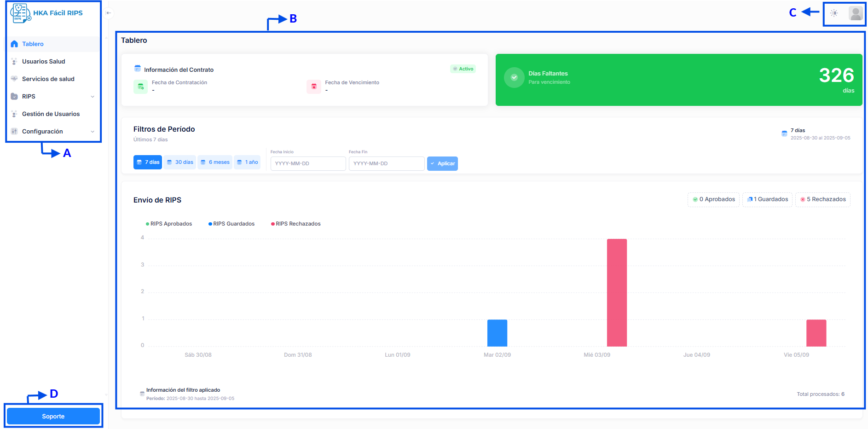Click the Fecha Fin date field
The width and height of the screenshot is (868, 429).
pyautogui.click(x=386, y=164)
